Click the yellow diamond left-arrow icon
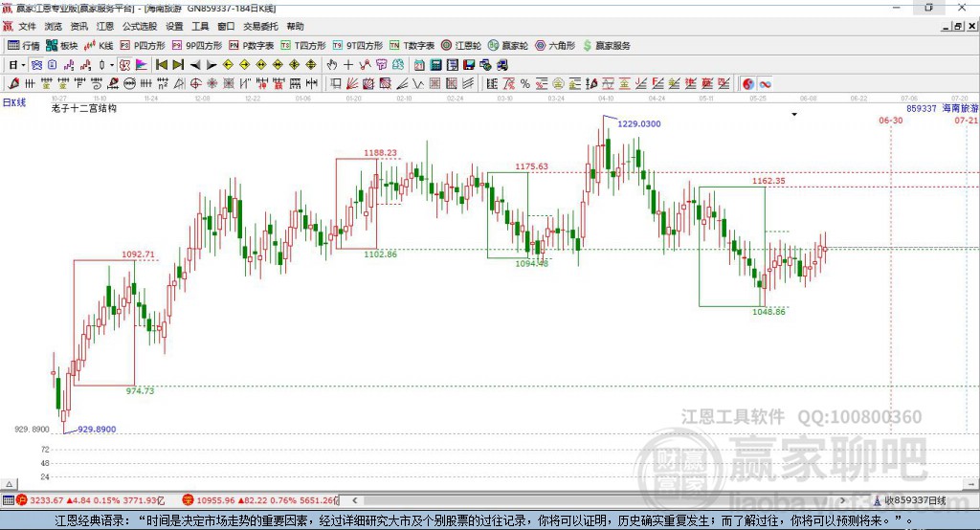Viewport: 980px width, 530px height. 228,65
